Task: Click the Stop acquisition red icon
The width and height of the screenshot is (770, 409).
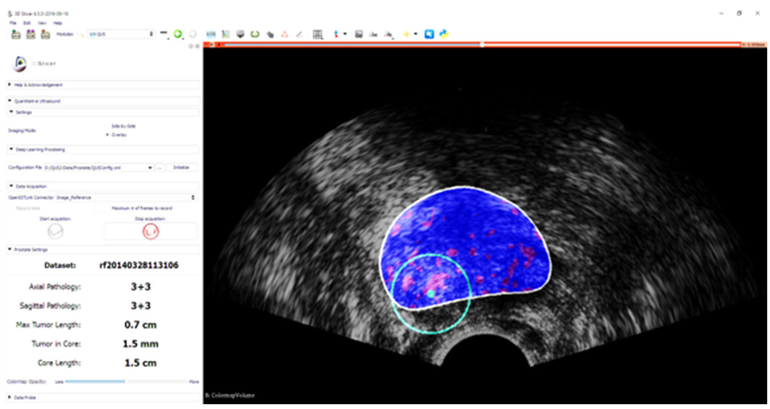Action: click(x=149, y=229)
